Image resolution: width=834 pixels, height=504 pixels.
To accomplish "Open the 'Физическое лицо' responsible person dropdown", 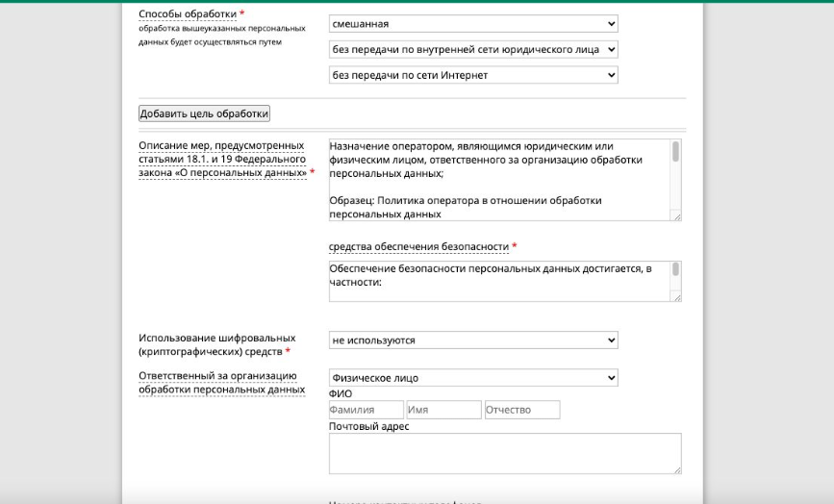I will [473, 378].
